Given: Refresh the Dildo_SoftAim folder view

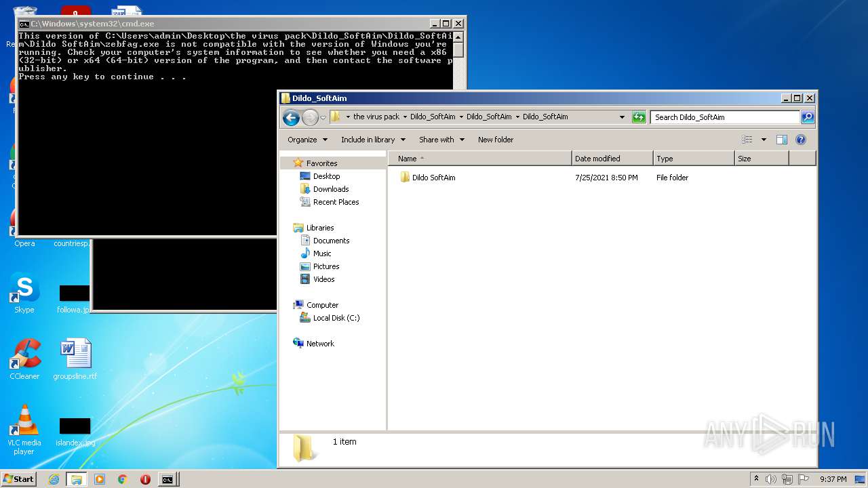Looking at the screenshot, I should [639, 117].
